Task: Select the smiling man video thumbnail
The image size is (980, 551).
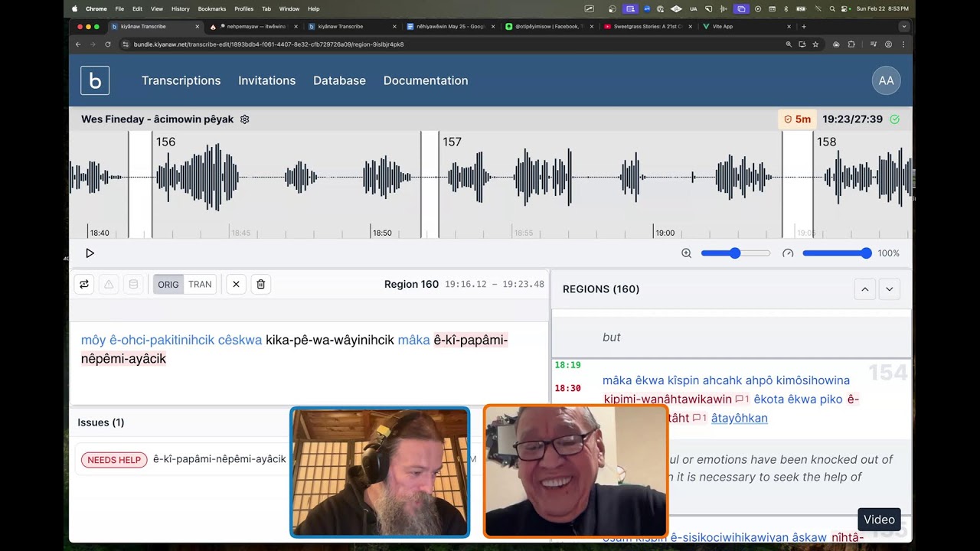Action: coord(576,471)
